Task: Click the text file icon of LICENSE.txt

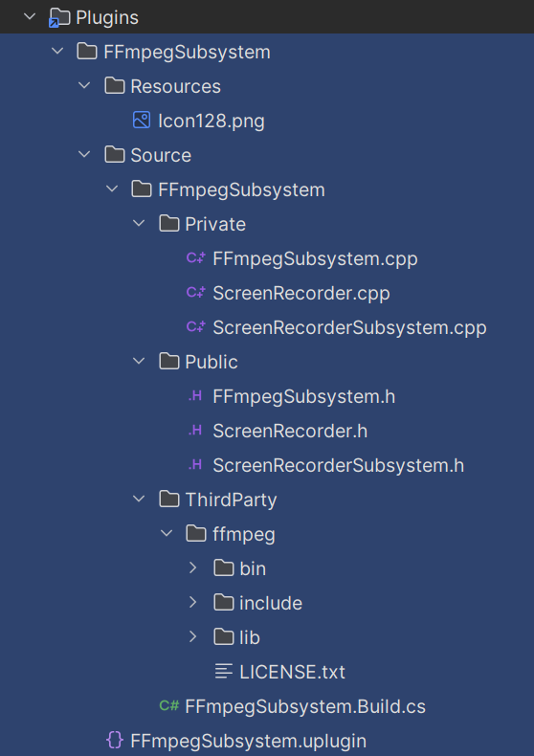Action: (224, 671)
